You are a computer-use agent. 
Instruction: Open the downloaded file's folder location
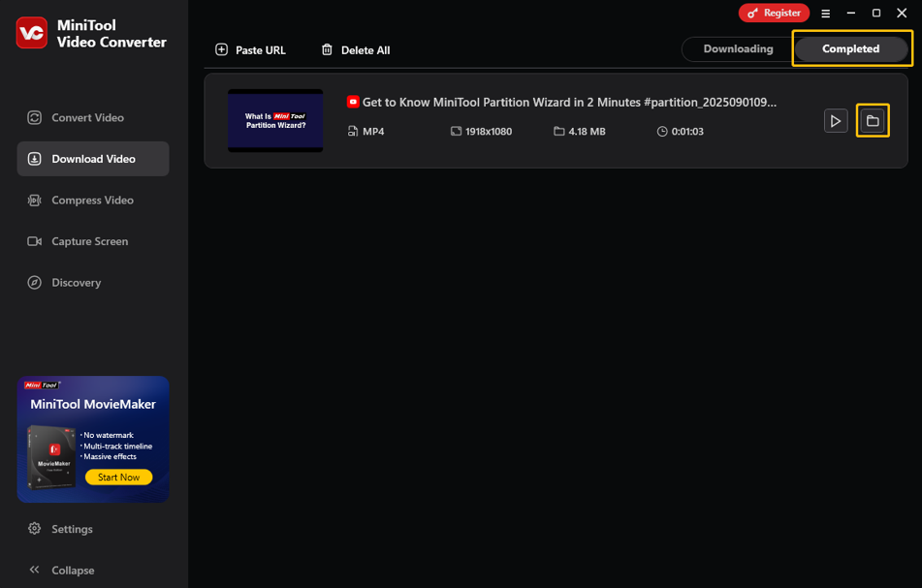click(873, 121)
